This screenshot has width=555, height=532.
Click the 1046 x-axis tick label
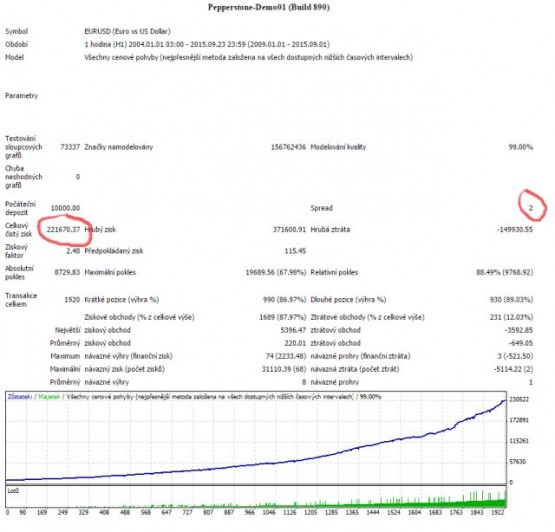pyautogui.click(x=269, y=512)
